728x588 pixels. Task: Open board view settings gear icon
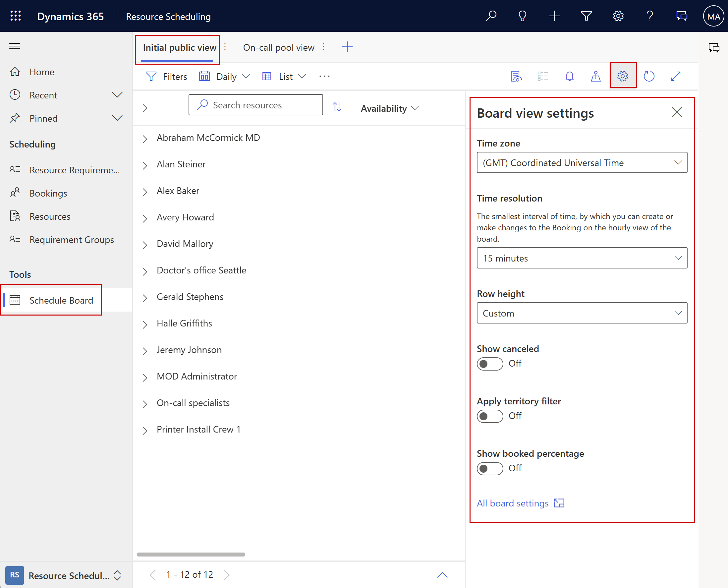(x=622, y=76)
